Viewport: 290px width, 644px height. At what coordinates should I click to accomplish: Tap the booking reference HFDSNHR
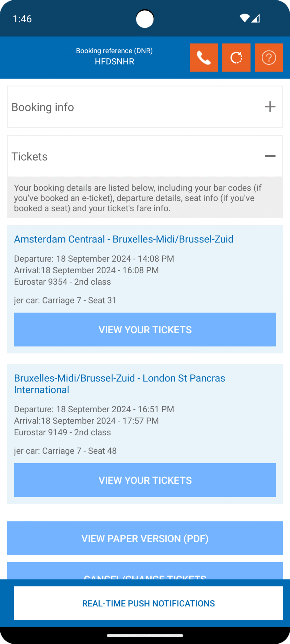[x=114, y=61]
